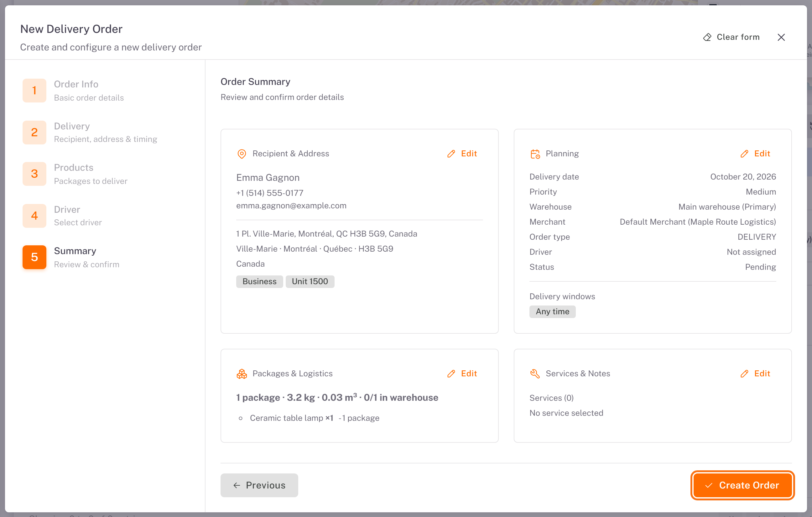The width and height of the screenshot is (812, 517).
Task: Click the step 5 Summary item
Action: point(71,257)
